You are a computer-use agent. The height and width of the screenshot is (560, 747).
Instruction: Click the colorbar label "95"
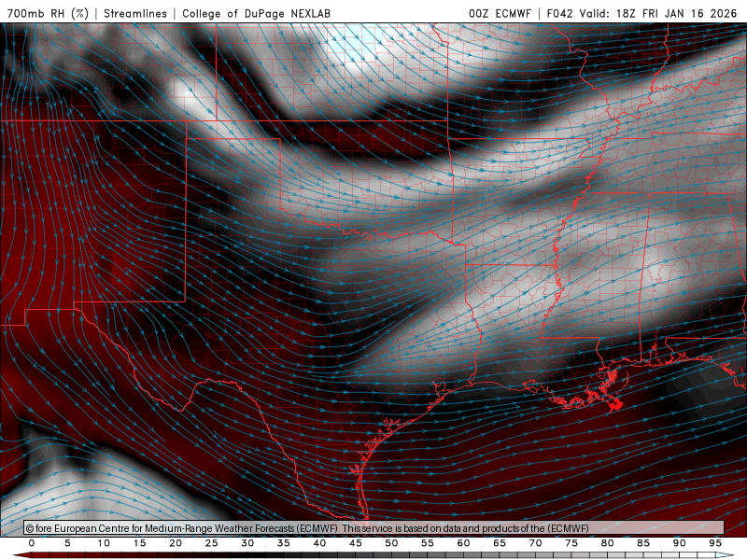tap(715, 543)
